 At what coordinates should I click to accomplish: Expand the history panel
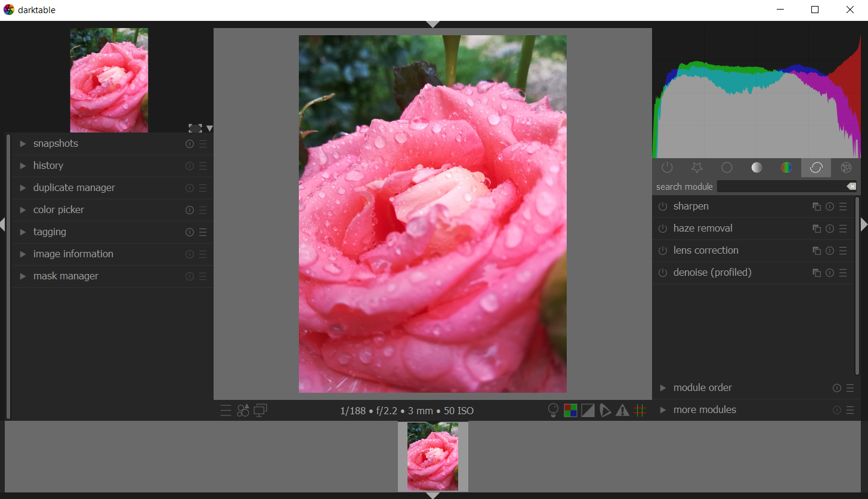[48, 165]
